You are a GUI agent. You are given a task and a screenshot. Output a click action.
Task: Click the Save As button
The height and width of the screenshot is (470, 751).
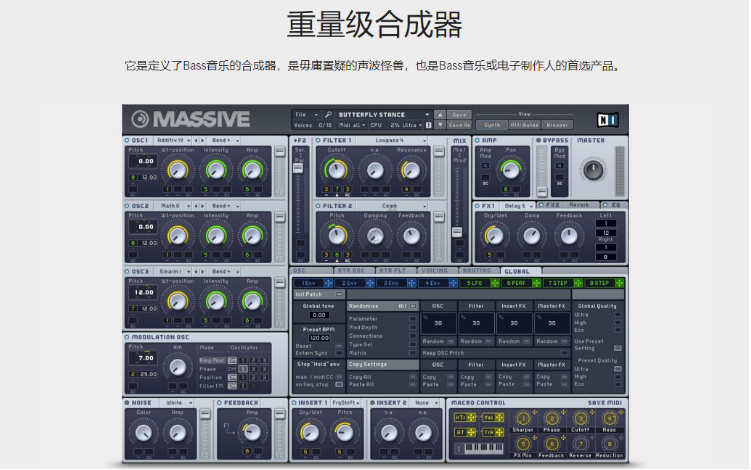click(x=459, y=125)
